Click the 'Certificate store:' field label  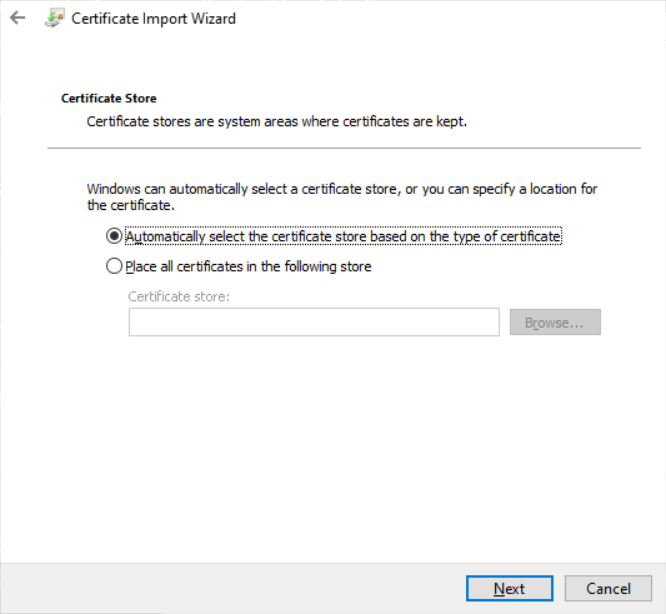[x=179, y=296]
